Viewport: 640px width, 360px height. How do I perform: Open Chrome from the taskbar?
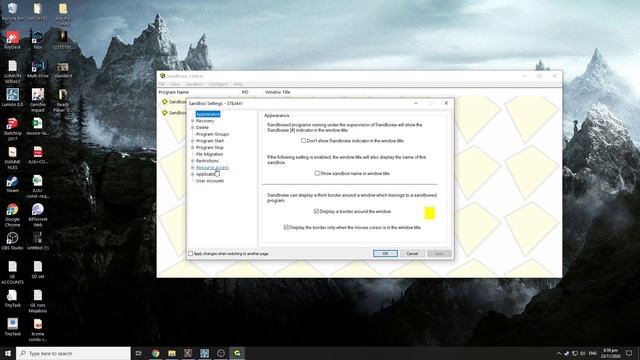(155, 353)
